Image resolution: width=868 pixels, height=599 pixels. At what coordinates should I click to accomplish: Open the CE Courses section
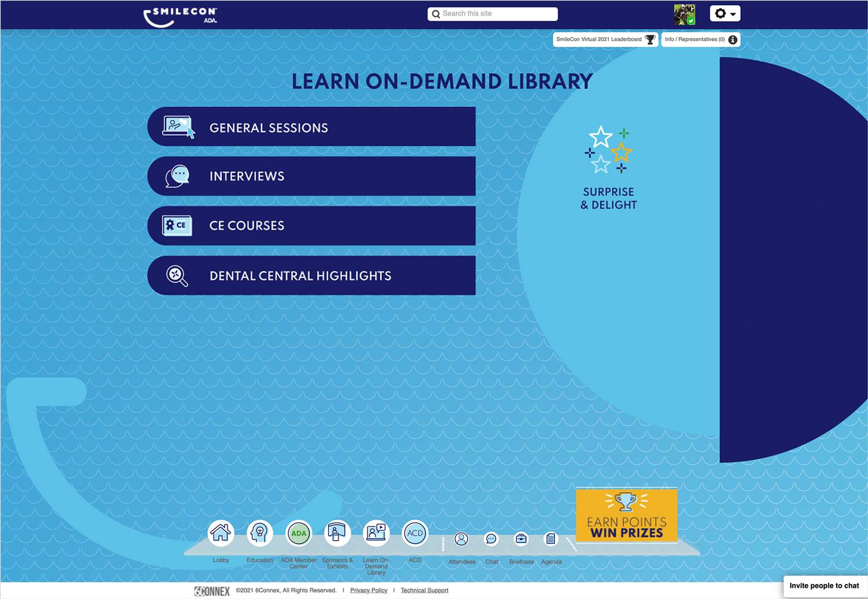pos(311,225)
